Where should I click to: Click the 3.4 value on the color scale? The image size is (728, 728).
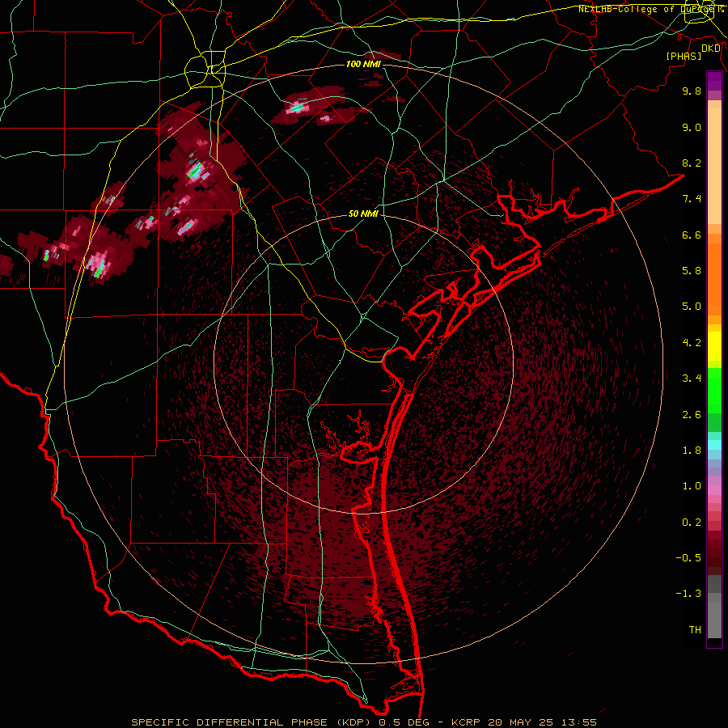tap(692, 379)
